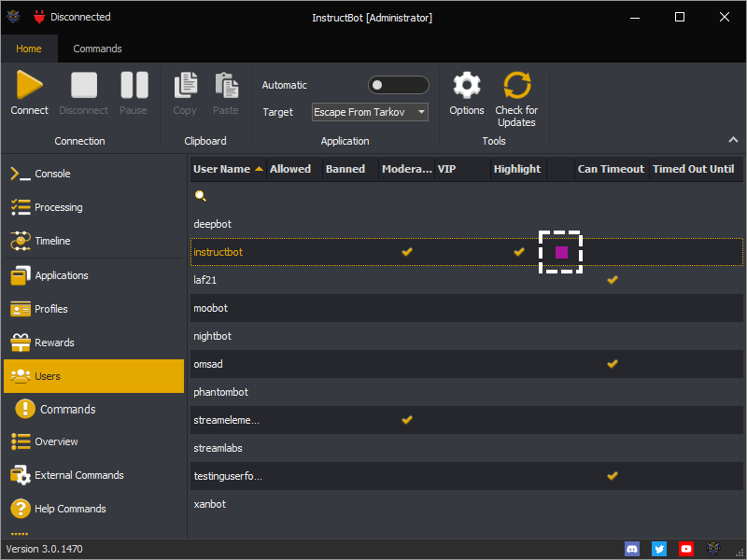Click the purple color swatch for instructbot

(561, 252)
